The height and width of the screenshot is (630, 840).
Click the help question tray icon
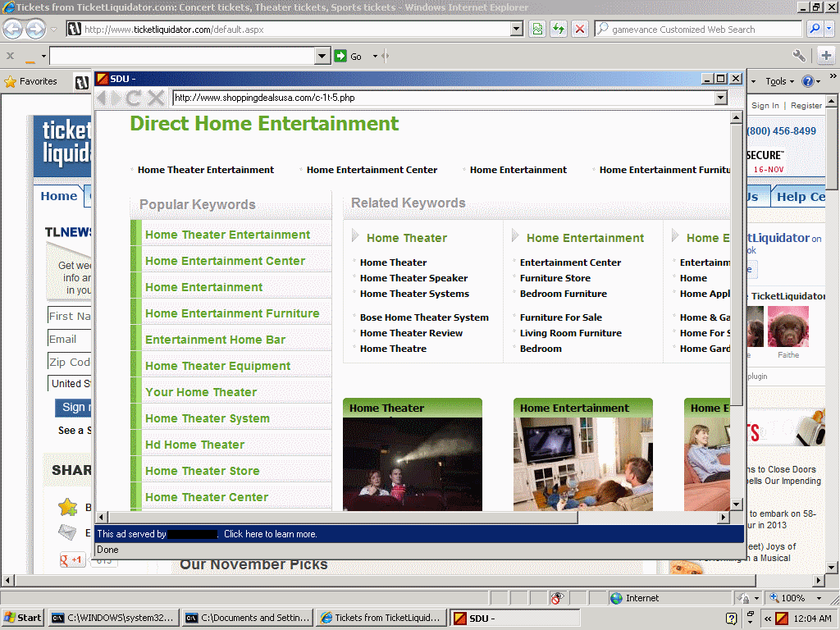pos(731,619)
